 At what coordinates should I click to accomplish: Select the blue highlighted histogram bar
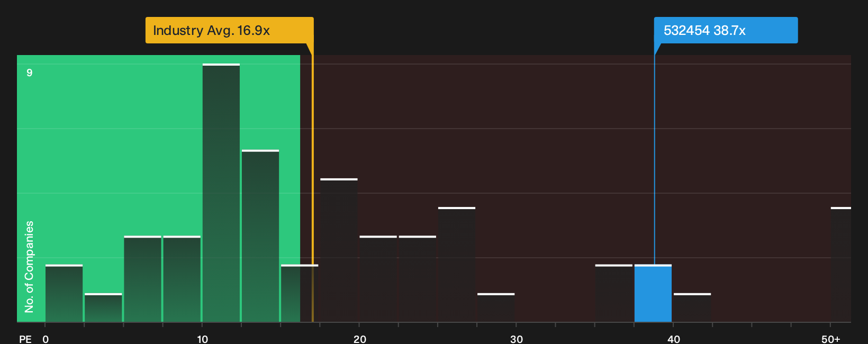point(653,293)
